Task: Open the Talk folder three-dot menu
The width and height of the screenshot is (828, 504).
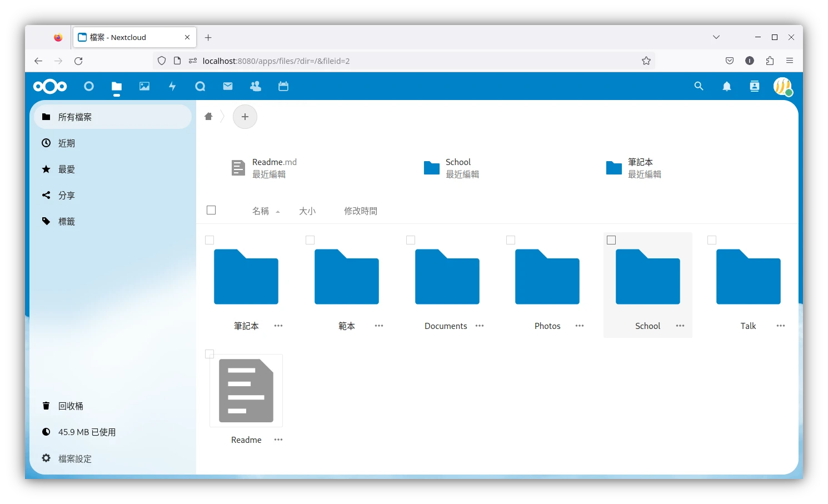Action: point(780,326)
